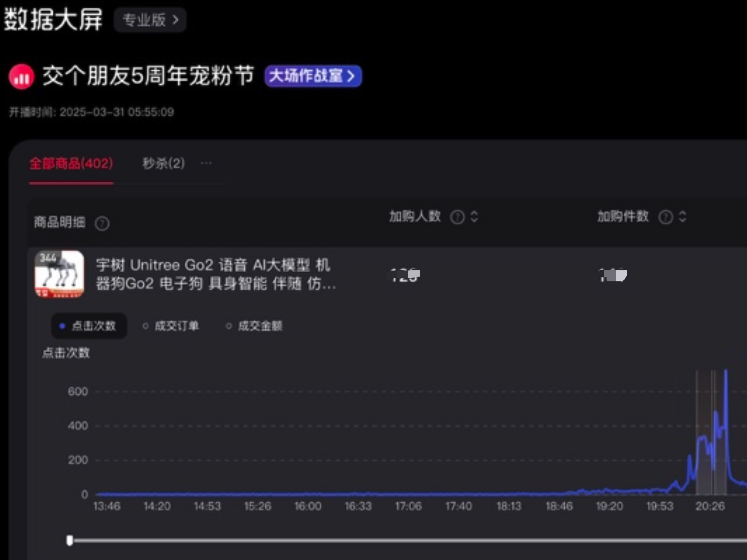Click the 数据大屏 page title
Viewport: 747px width, 560px height.
pos(54,20)
